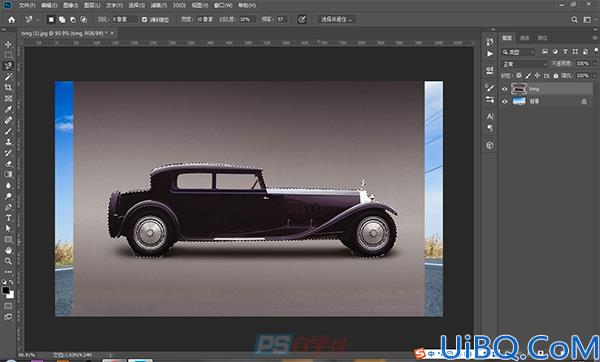Image resolution: width=600 pixels, height=362 pixels.
Task: Choose Subtract from Selection mode
Action: 73,20
